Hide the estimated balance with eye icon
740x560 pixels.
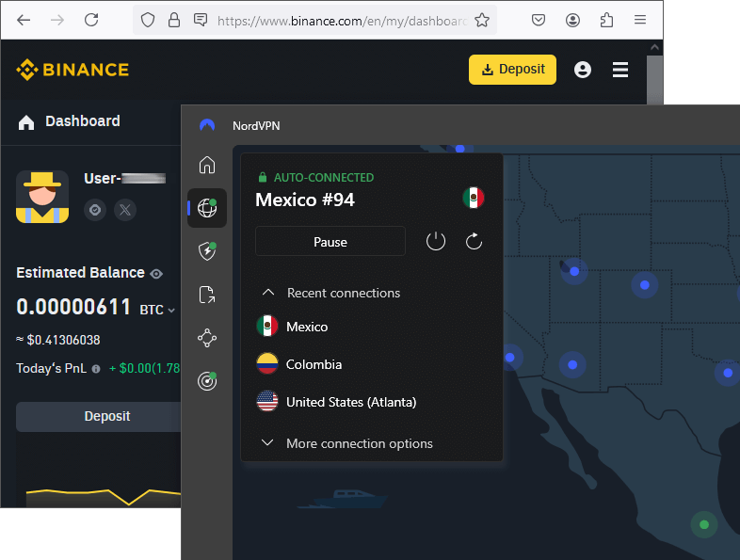pos(156,274)
